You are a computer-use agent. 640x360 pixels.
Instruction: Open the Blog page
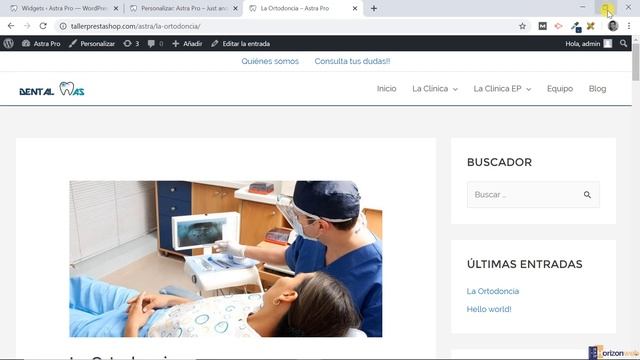click(x=597, y=89)
